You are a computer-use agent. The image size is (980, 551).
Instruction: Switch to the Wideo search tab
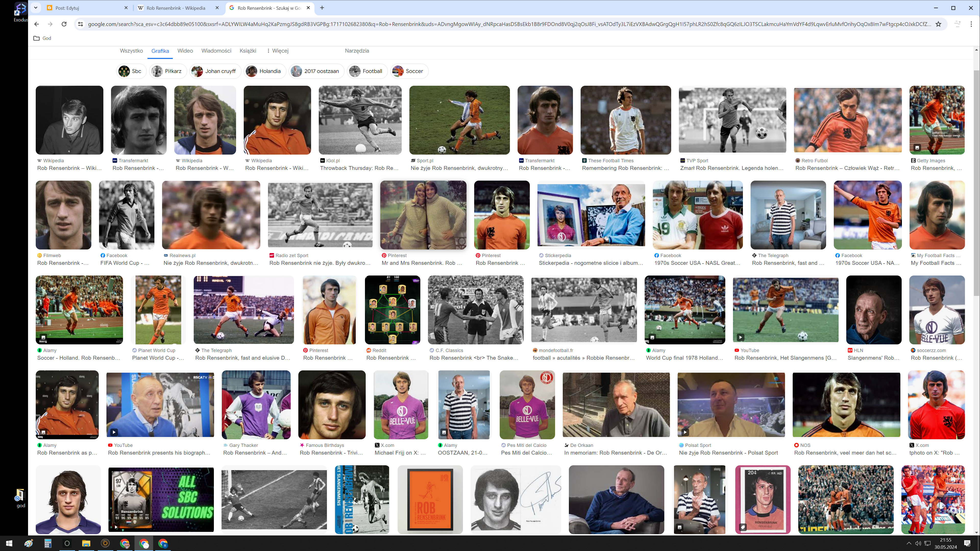click(x=185, y=51)
